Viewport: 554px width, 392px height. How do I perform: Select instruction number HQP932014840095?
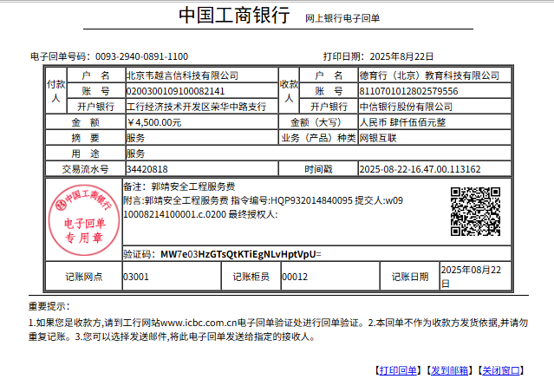tap(311, 200)
